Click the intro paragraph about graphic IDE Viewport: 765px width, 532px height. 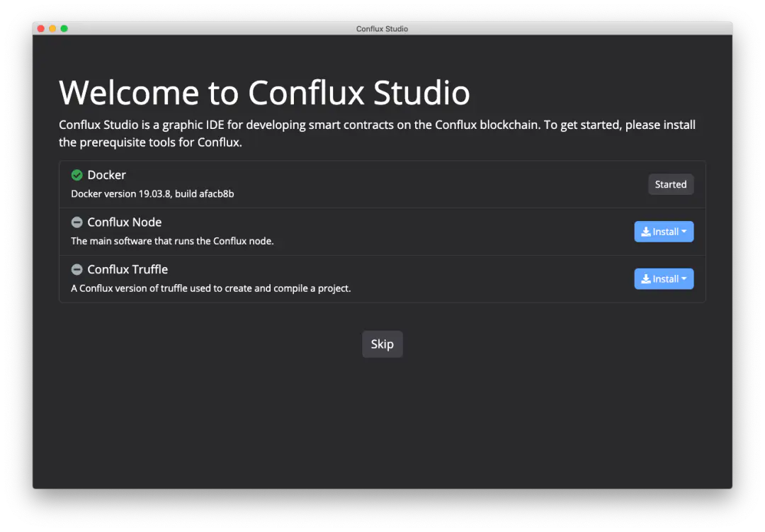pos(377,133)
